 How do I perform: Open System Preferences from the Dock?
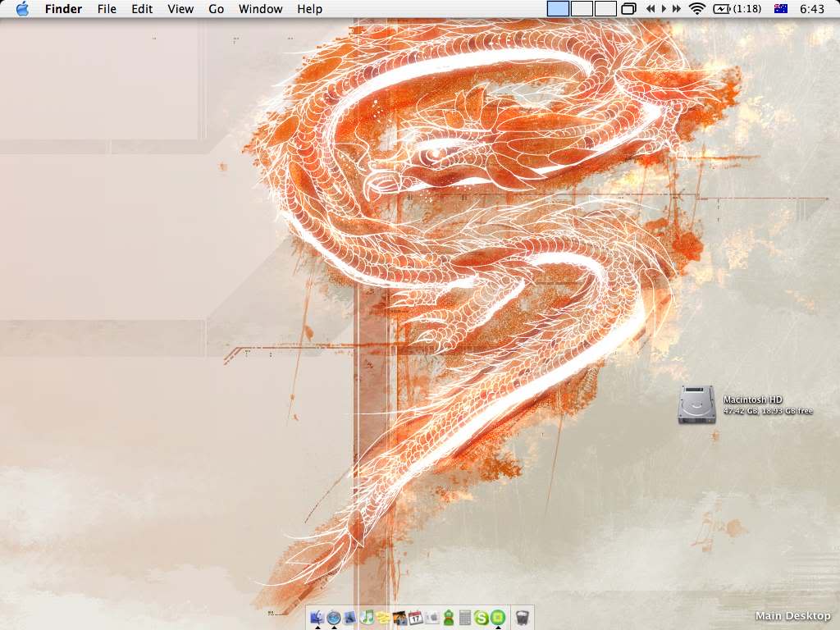pyautogui.click(x=432, y=618)
